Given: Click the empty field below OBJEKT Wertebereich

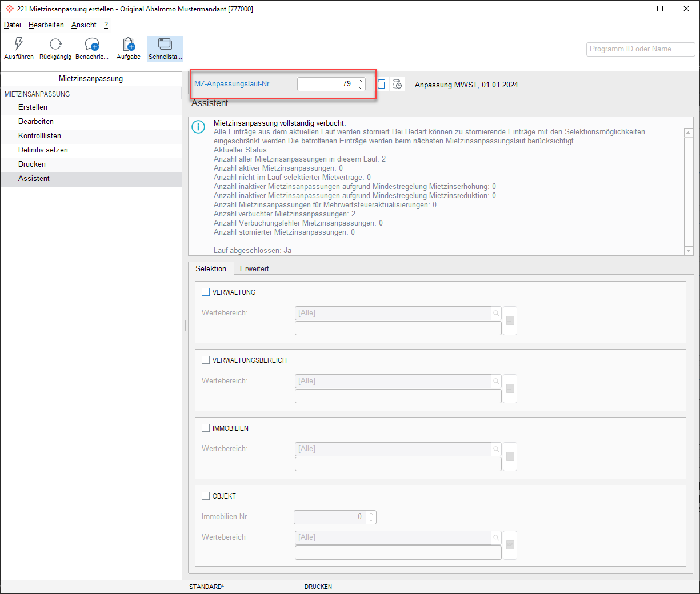Looking at the screenshot, I should coord(398,552).
